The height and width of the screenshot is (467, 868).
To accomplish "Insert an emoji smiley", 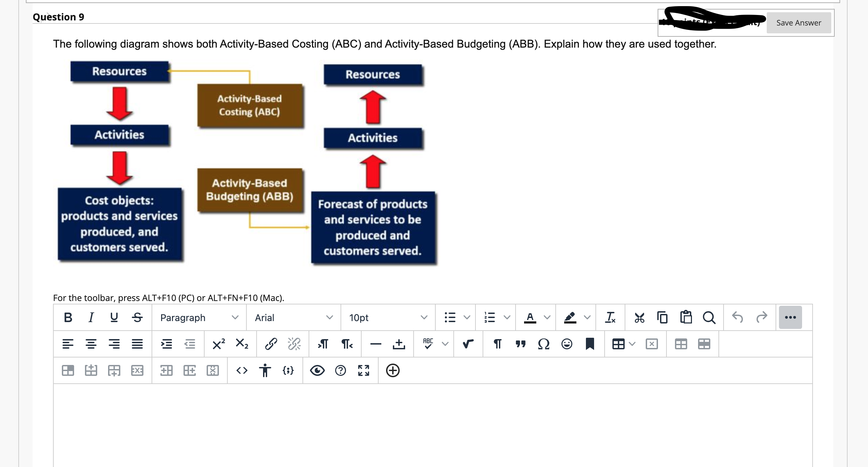I will pyautogui.click(x=567, y=344).
